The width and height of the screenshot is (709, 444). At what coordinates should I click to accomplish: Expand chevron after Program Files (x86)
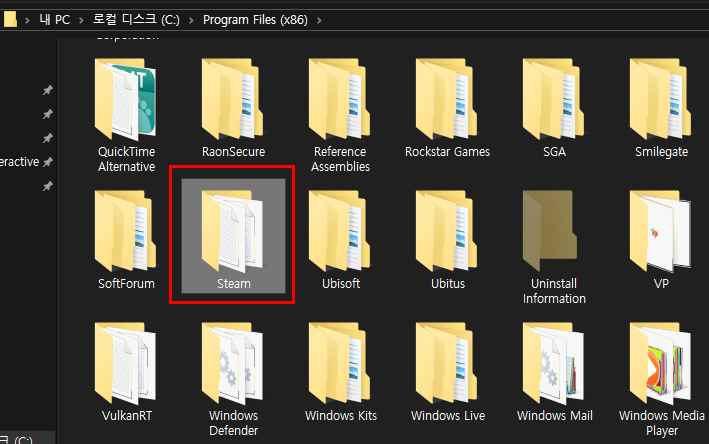point(319,20)
